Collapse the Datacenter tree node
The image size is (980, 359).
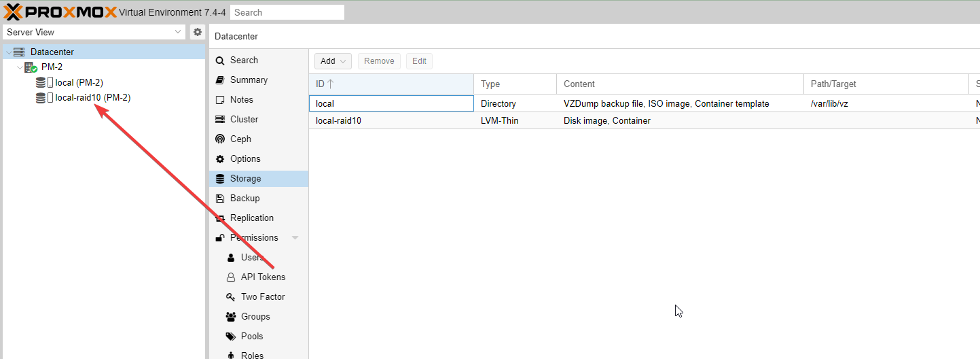coord(8,52)
